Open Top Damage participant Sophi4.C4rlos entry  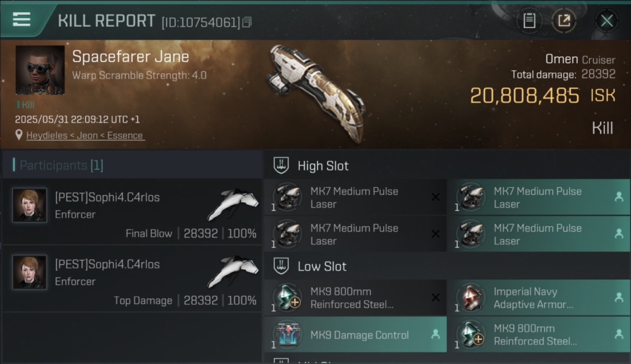pos(132,279)
